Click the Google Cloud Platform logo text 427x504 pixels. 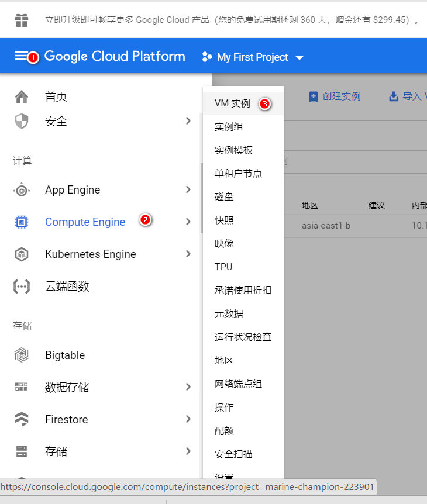pos(115,56)
